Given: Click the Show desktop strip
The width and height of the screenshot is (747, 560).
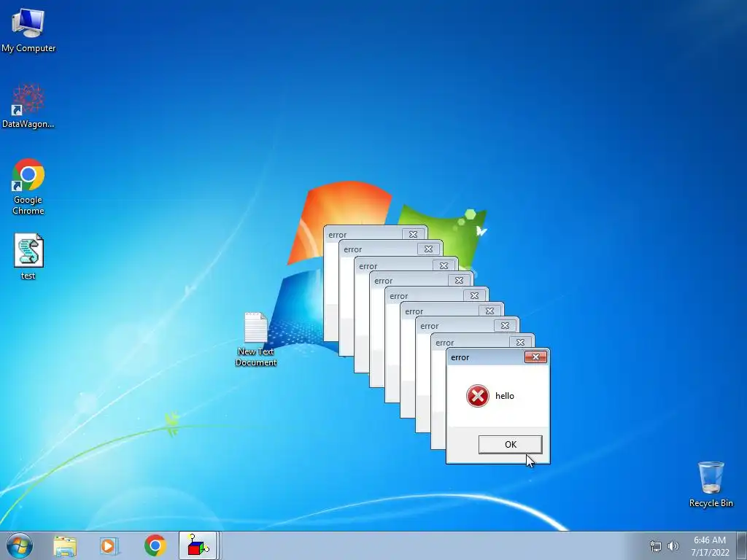Looking at the screenshot, I should click(x=742, y=545).
